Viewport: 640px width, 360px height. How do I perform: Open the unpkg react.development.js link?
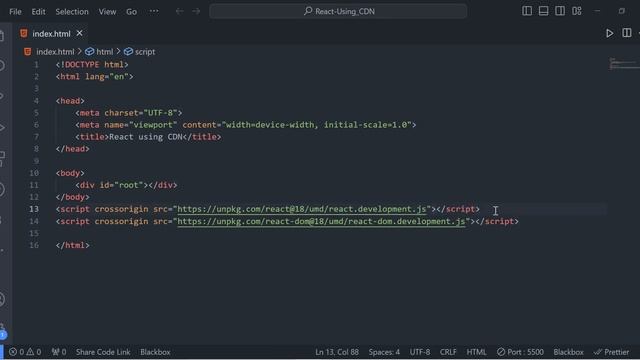(x=302, y=209)
